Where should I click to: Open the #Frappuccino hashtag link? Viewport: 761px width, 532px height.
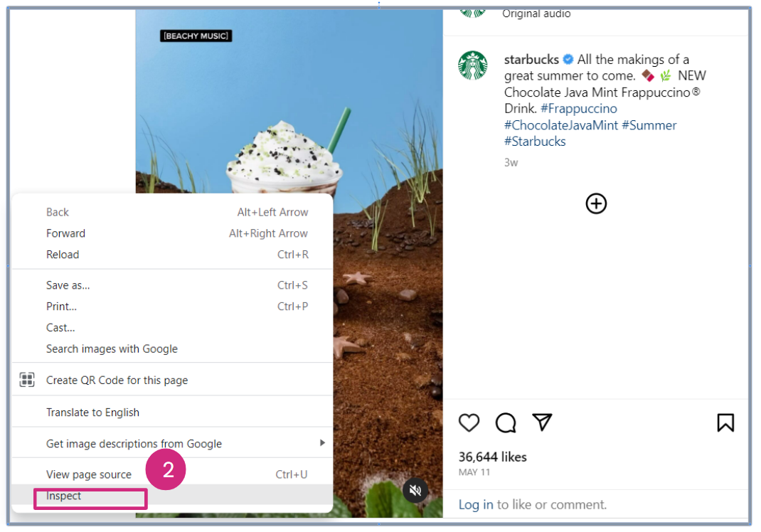578,108
